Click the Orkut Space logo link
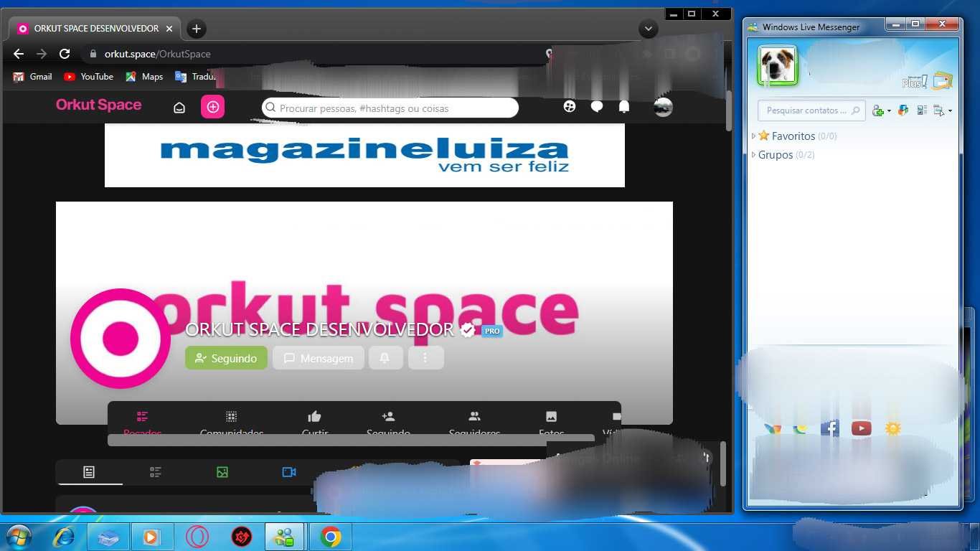Image resolution: width=980 pixels, height=551 pixels. pos(99,105)
